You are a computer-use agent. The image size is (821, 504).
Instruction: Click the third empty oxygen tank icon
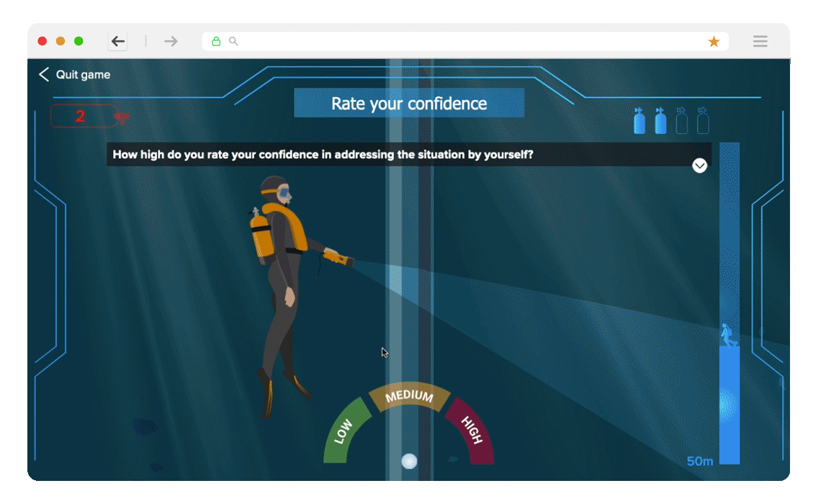(681, 121)
